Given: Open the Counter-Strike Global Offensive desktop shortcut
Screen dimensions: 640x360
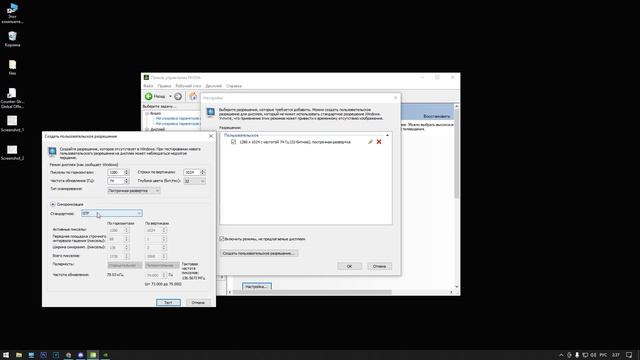Looking at the screenshot, I should point(12,98).
